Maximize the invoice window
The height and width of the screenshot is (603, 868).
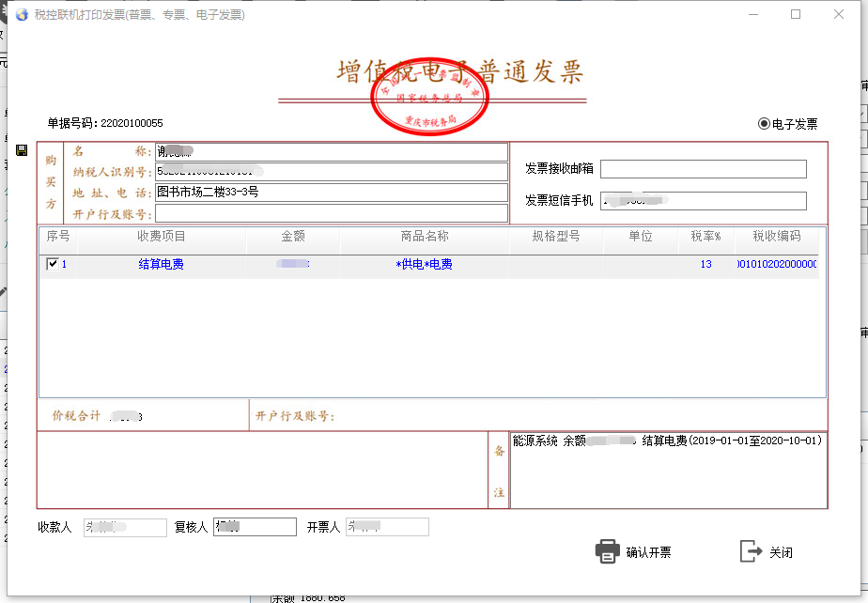pyautogui.click(x=796, y=14)
